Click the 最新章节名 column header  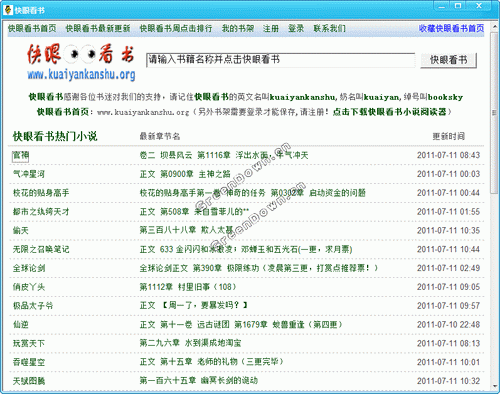click(x=160, y=136)
